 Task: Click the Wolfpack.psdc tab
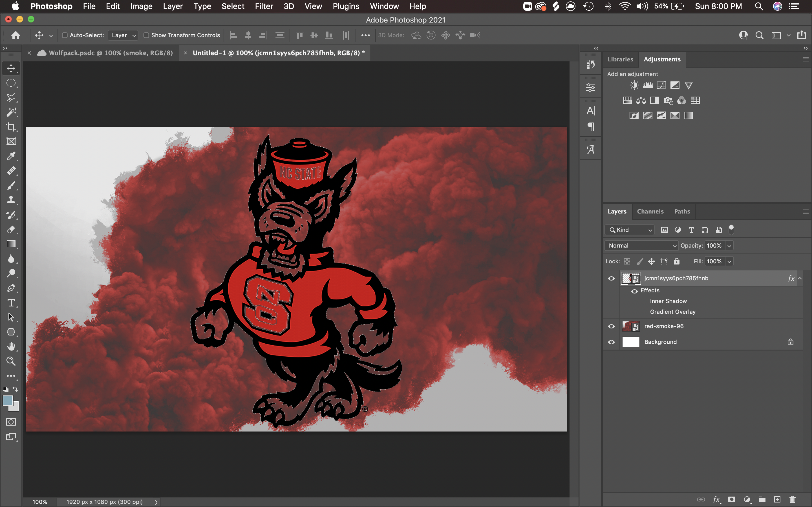click(x=108, y=53)
